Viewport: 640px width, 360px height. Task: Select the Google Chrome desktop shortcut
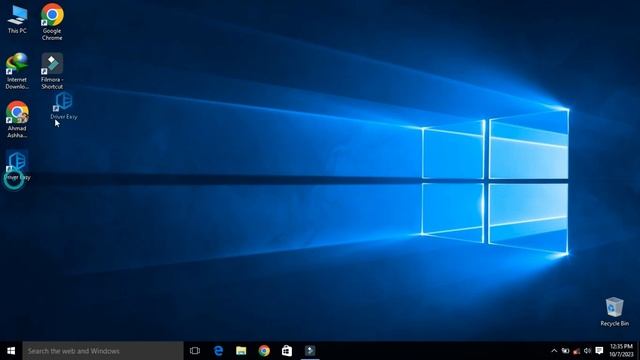click(52, 22)
